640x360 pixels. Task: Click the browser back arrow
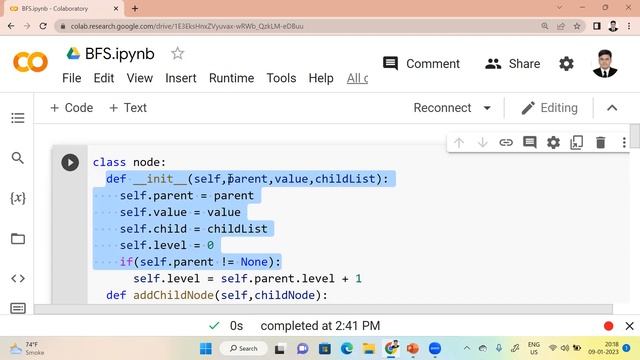(11, 26)
